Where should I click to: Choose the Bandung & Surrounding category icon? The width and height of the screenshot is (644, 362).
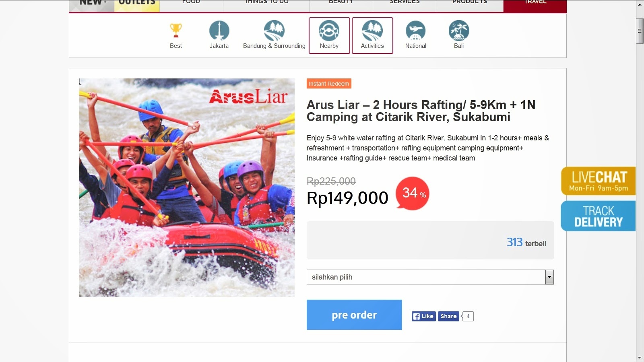click(274, 31)
